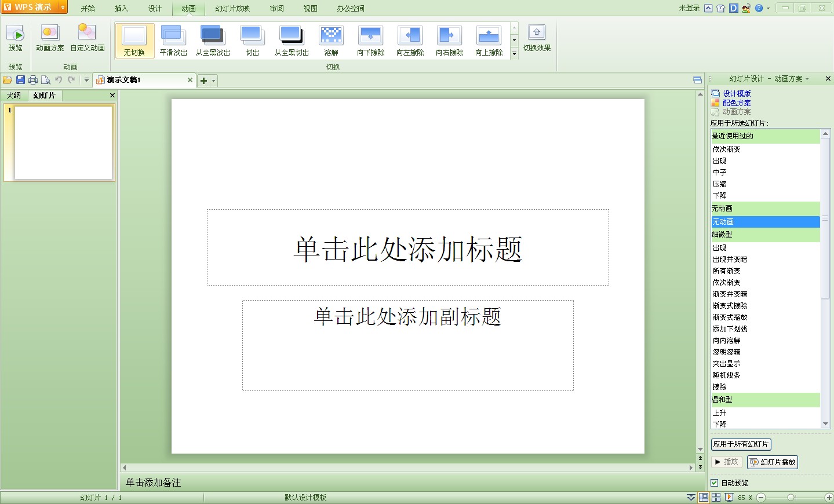Screen dimensions: 834x504
Task: Switch to the 幻灯片放映 ribbon tab
Action: [231, 8]
